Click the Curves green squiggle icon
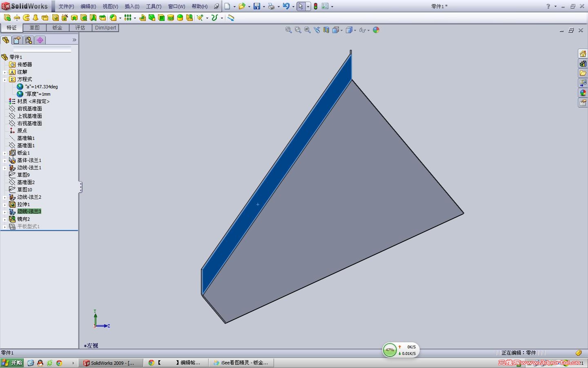 tap(214, 18)
